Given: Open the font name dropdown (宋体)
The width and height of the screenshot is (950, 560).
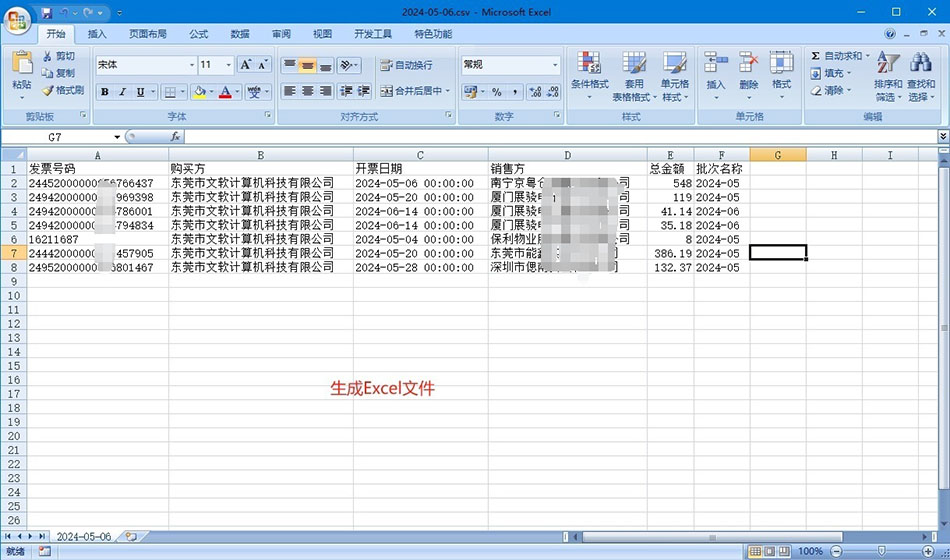Looking at the screenshot, I should point(192,65).
